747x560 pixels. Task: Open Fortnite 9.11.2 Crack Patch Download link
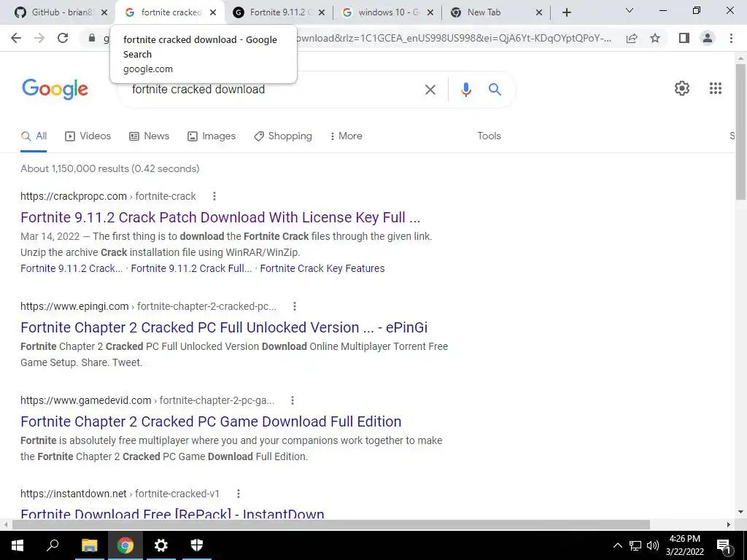coord(220,217)
